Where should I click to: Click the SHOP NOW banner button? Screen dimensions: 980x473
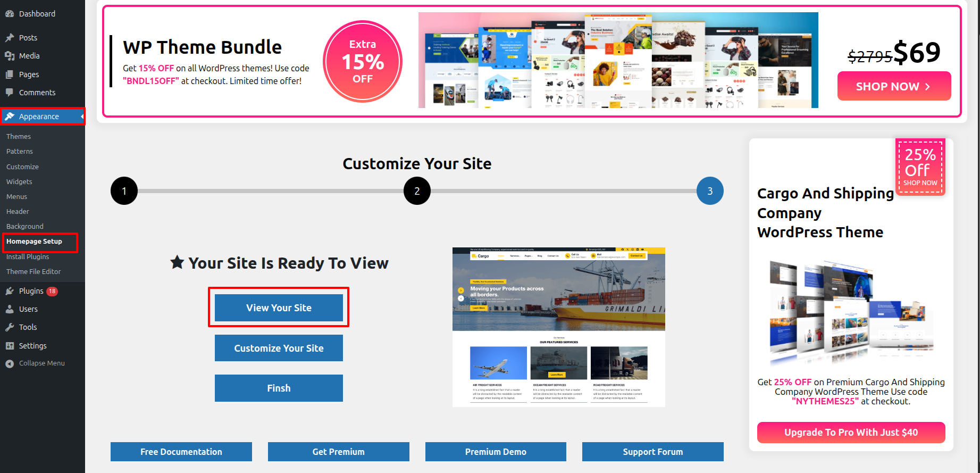(894, 86)
